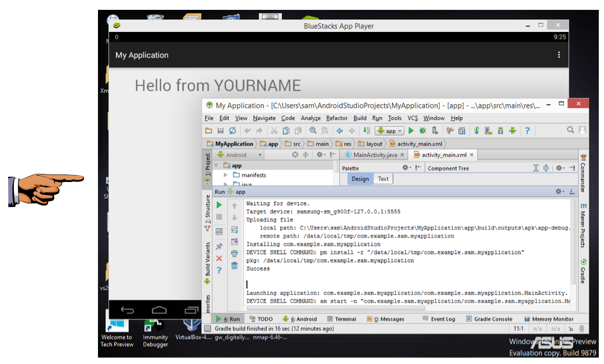The image size is (604, 364).
Task: Open BlueStacks three-dot overflow menu
Action: pos(559,55)
